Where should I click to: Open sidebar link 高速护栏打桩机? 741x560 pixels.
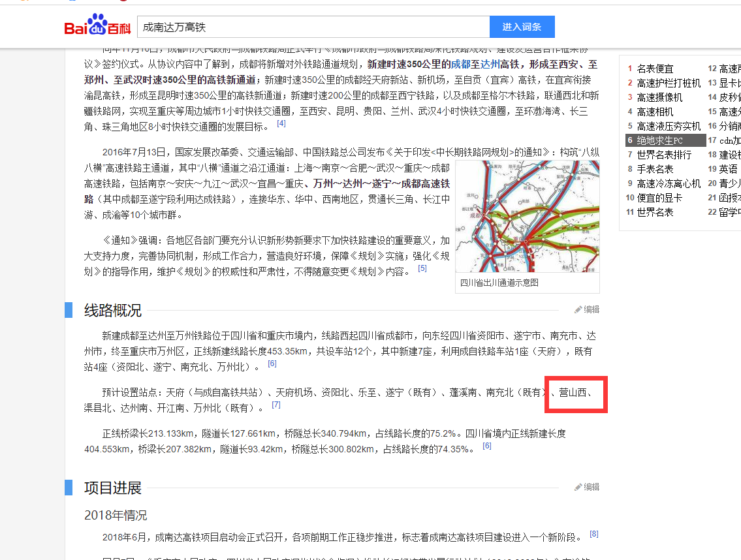pos(669,83)
